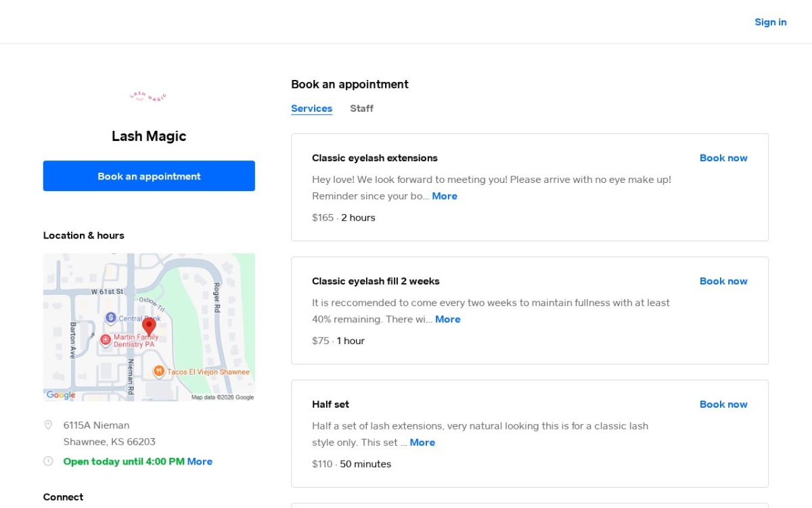Click Map data ©2026 Google attribution
This screenshot has width=812, height=508.
tap(223, 398)
